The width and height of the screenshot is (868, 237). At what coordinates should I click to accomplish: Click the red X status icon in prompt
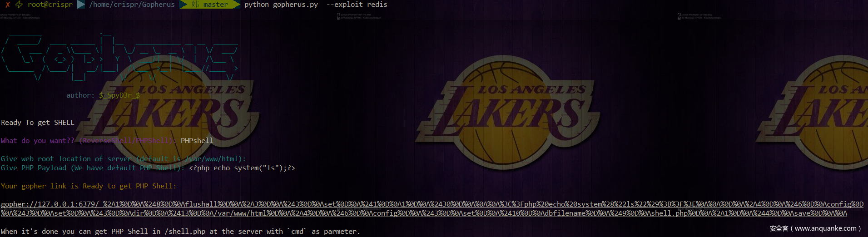8,5
